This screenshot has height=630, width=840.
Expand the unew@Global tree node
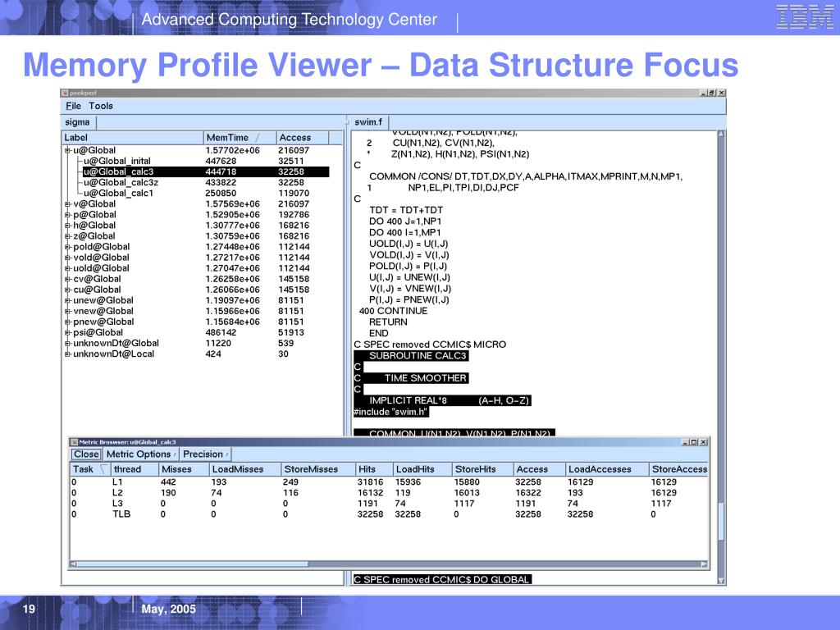pos(67,300)
